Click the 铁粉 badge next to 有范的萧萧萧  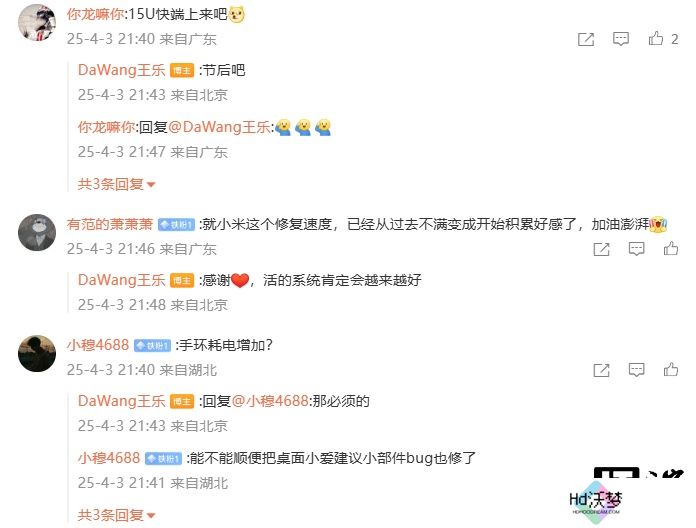click(177, 225)
